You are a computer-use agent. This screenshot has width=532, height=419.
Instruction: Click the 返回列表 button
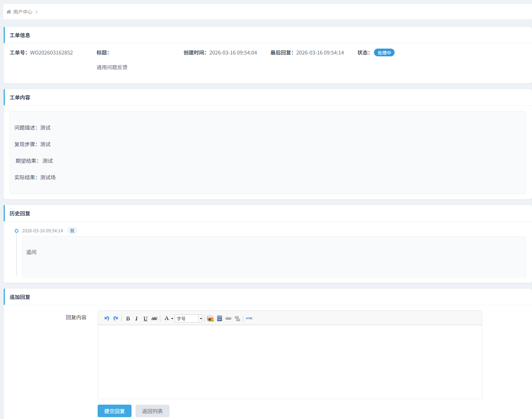pyautogui.click(x=152, y=411)
